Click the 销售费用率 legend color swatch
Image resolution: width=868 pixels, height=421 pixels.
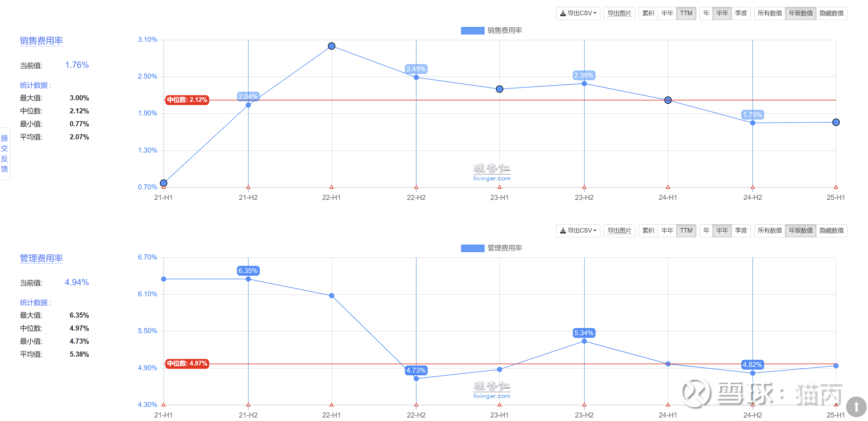pyautogui.click(x=472, y=31)
